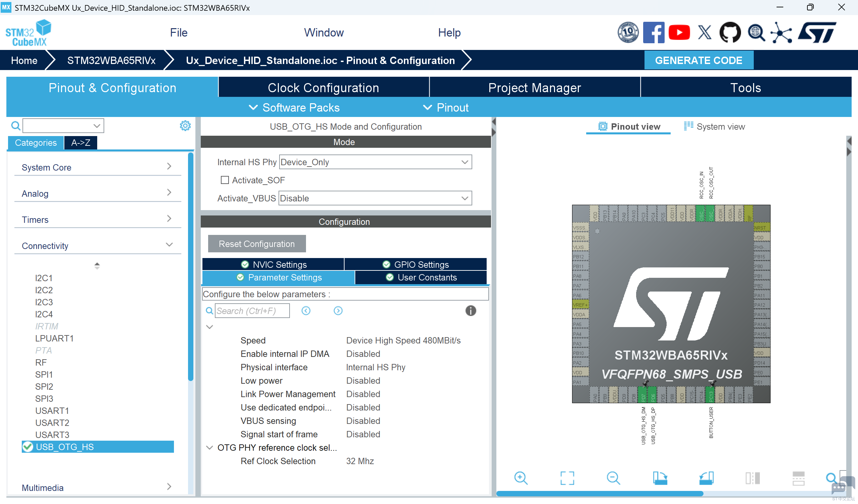Expand the Analog category
Image resolution: width=858 pixels, height=504 pixels.
pos(98,193)
